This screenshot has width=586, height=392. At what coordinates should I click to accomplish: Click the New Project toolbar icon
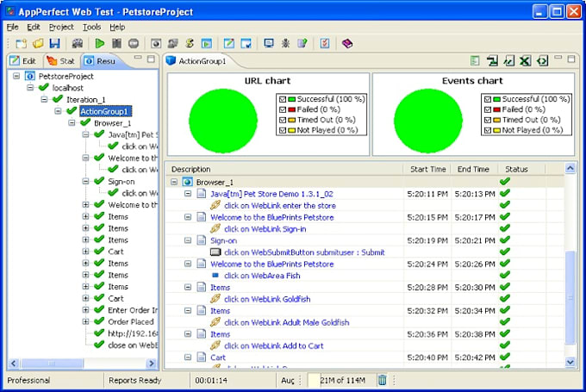(22, 43)
